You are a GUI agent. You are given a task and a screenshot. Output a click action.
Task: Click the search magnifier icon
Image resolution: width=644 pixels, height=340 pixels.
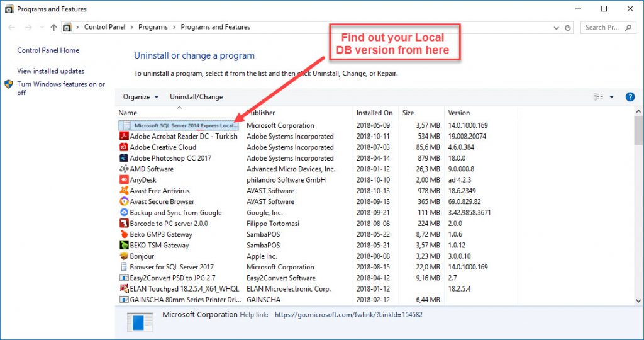point(628,28)
